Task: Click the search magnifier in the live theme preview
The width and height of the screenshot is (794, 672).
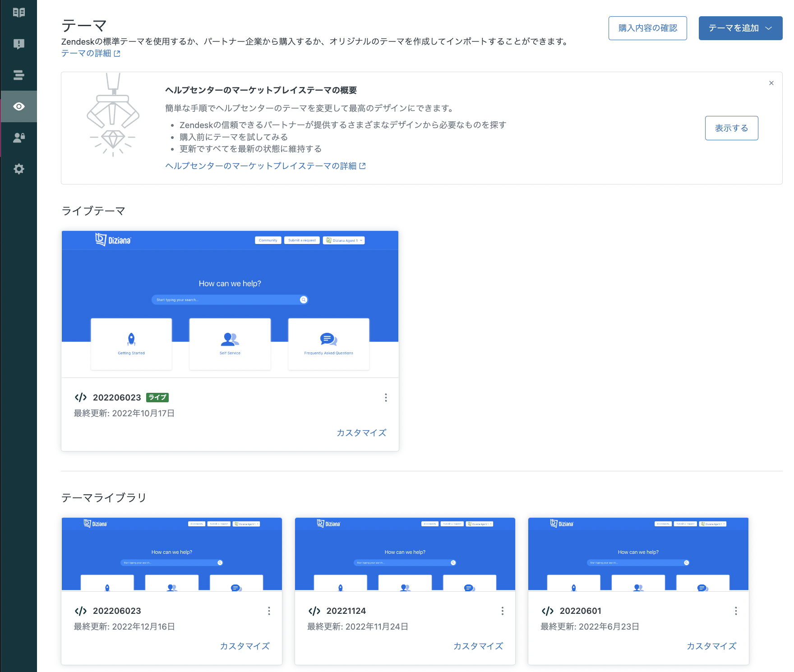Action: [303, 299]
